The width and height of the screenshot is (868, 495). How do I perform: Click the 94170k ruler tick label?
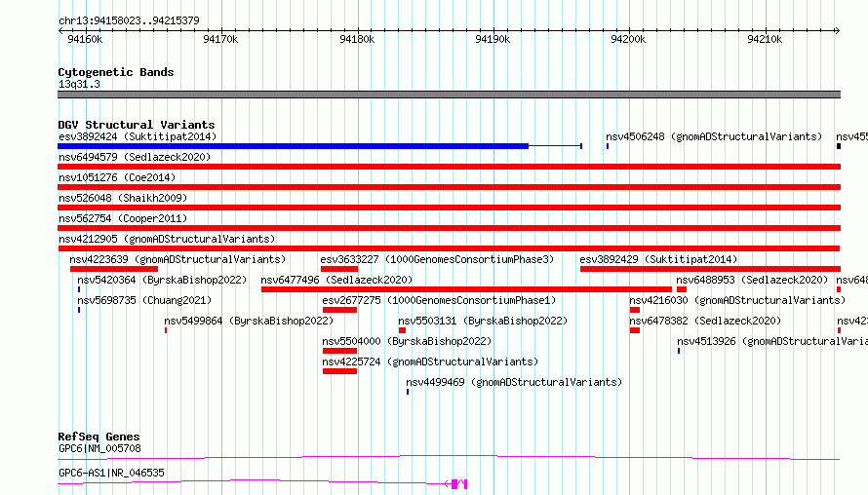coord(220,39)
